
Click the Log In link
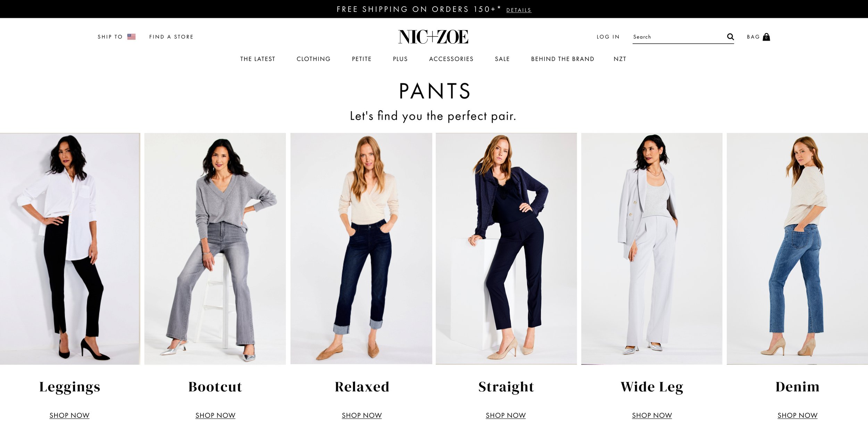(x=608, y=37)
